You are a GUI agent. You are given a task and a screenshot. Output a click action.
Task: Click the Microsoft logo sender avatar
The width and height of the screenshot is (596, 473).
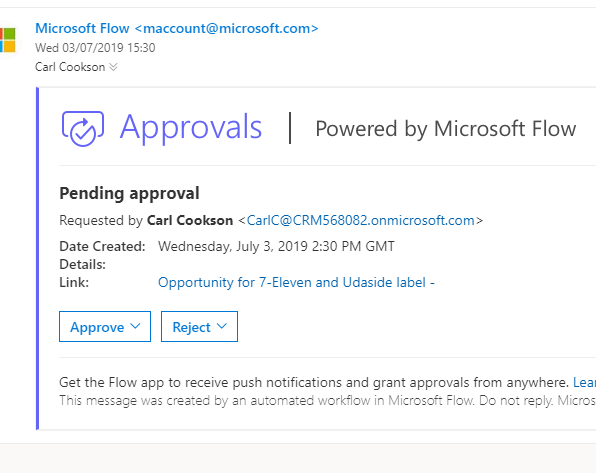pyautogui.click(x=8, y=40)
